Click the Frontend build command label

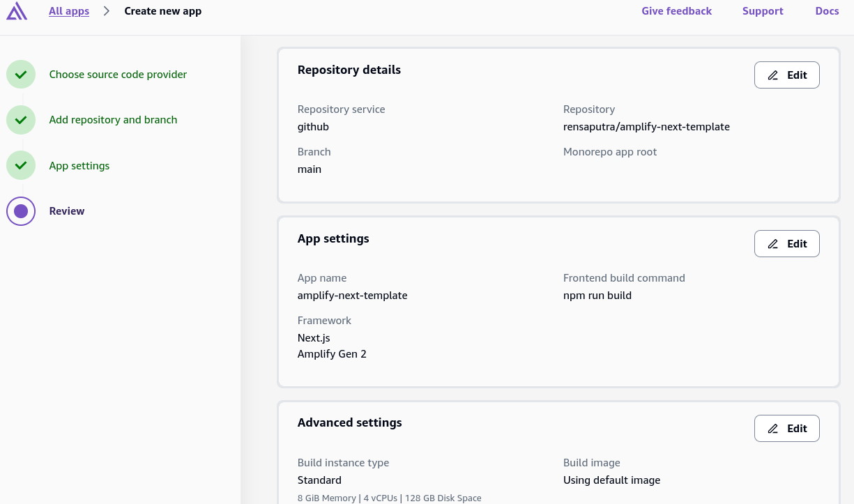point(624,278)
